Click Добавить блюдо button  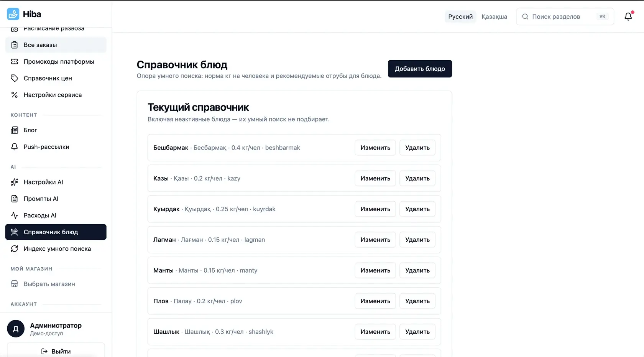click(x=420, y=69)
